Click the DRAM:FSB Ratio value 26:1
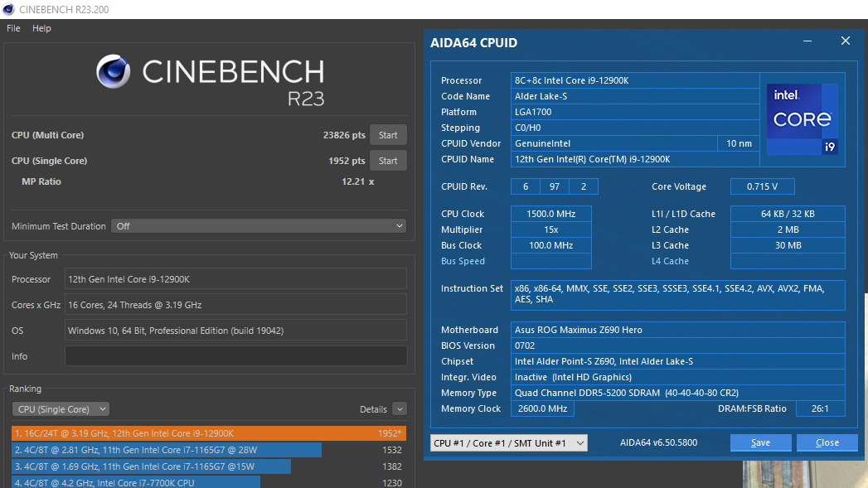The height and width of the screenshot is (488, 868). 821,408
